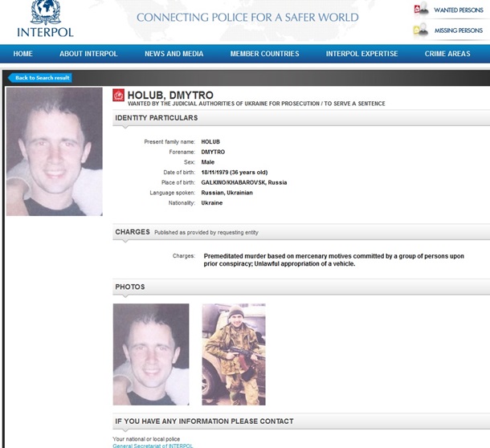This screenshot has height=448, width=490.
Task: Click the IDENTITY PARTICULARS section header
Action: tap(157, 118)
